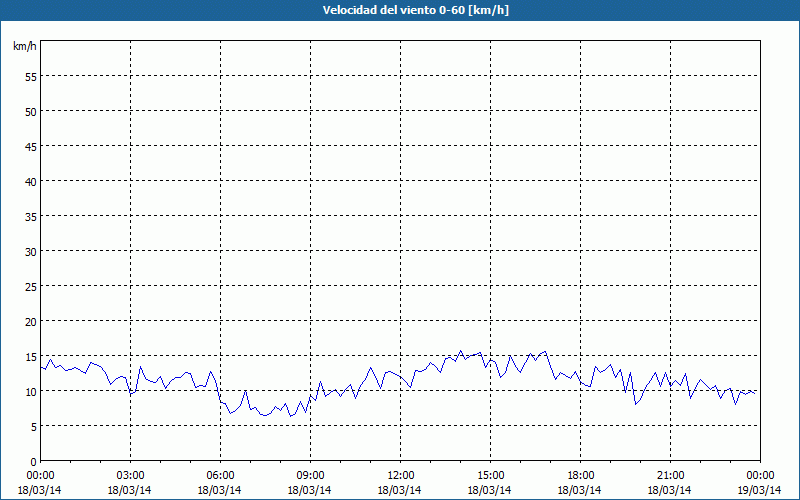
Task: Click the 15:00 time label
Action: [x=490, y=476]
